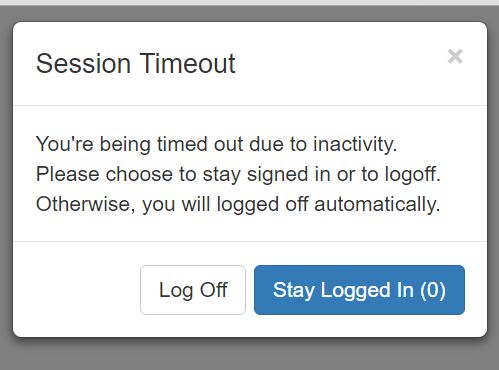The image size is (499, 370).
Task: Click the Session Timeout title text
Action: pyautogui.click(x=136, y=63)
